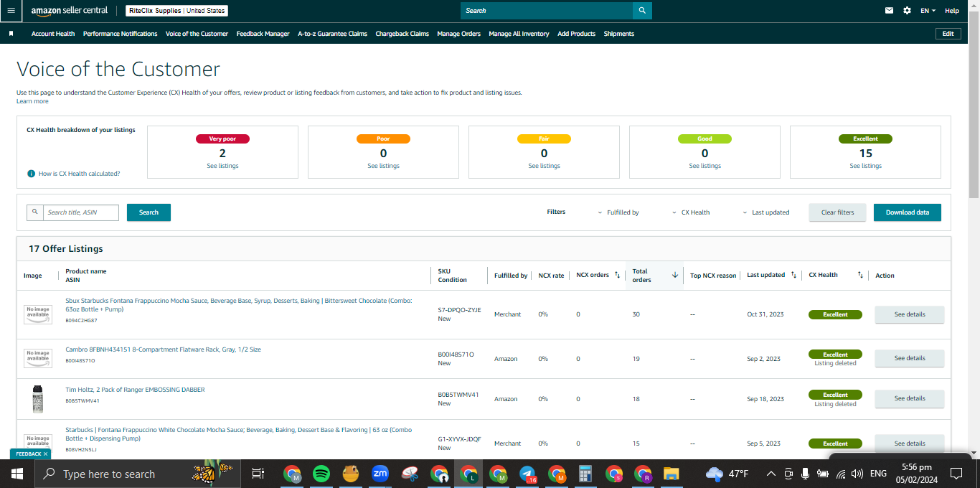The width and height of the screenshot is (980, 488).
Task: Open the Windows Start menu
Action: [x=17, y=474]
